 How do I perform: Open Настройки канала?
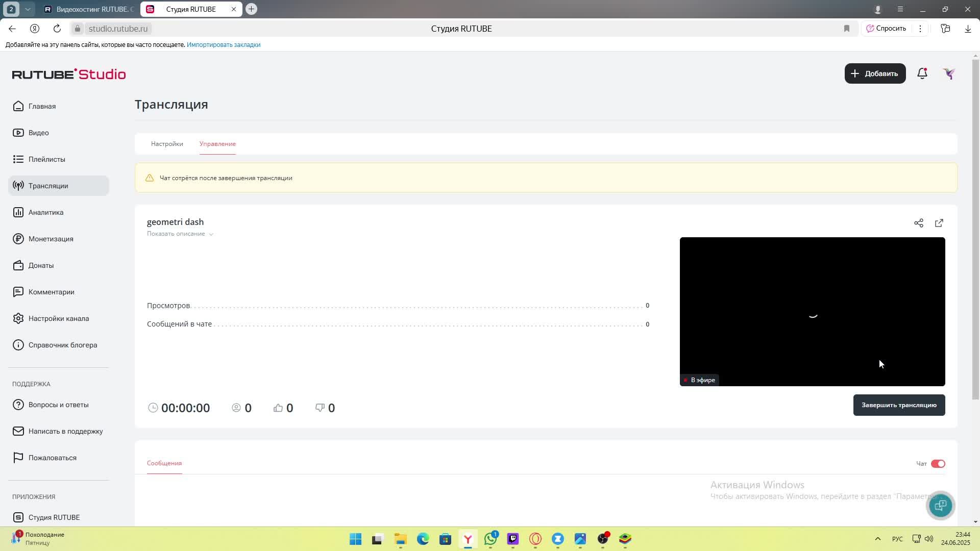pyautogui.click(x=59, y=318)
